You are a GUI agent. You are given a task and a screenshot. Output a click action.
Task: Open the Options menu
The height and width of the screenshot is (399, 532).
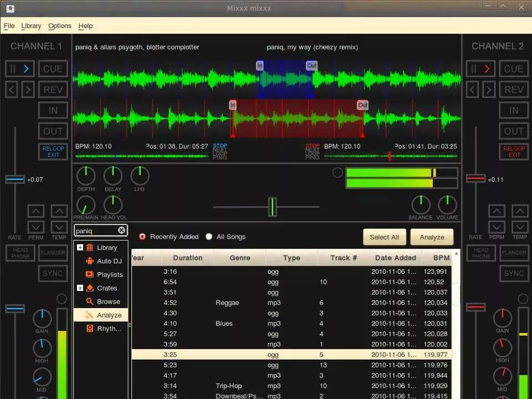[60, 26]
